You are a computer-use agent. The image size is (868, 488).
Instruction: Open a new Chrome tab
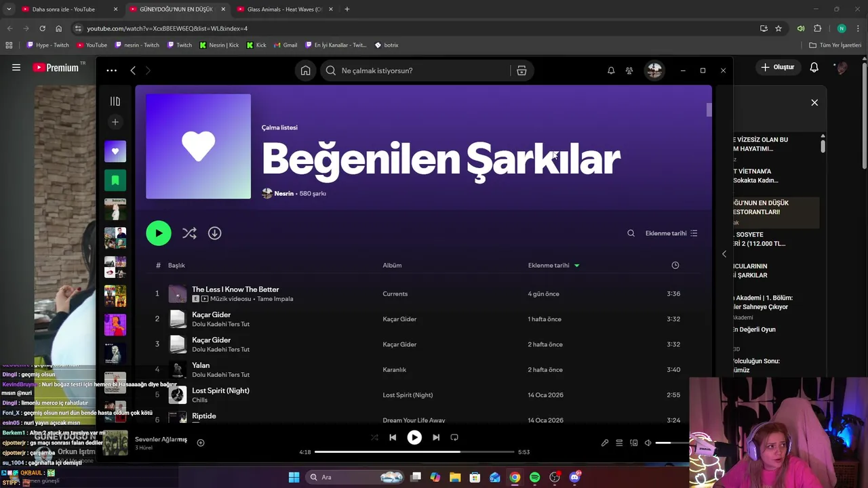tap(347, 9)
